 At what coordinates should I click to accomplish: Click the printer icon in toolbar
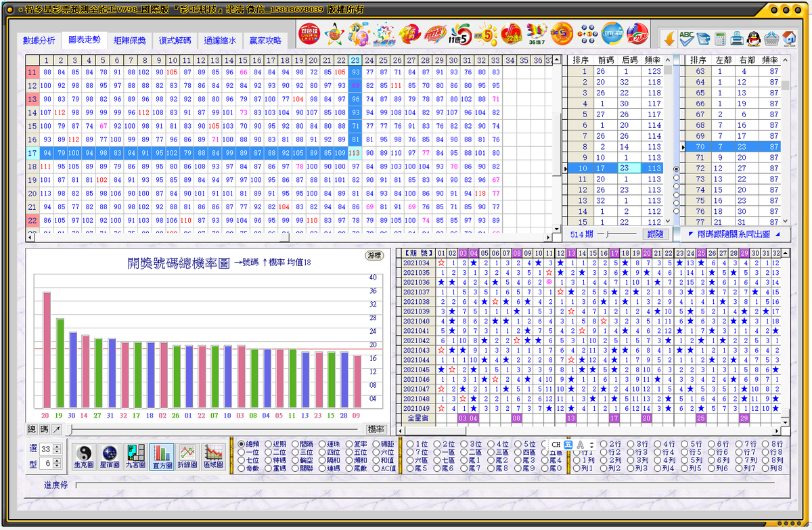(x=737, y=38)
